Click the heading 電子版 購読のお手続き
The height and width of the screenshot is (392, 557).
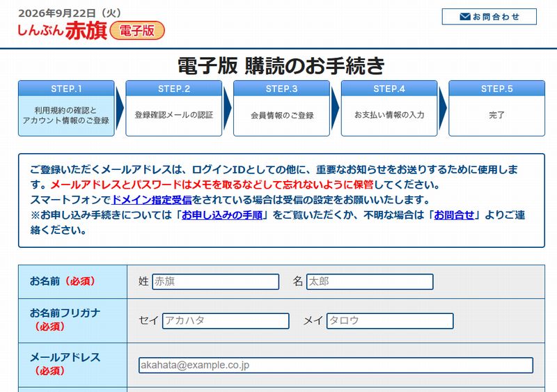pyautogui.click(x=281, y=65)
